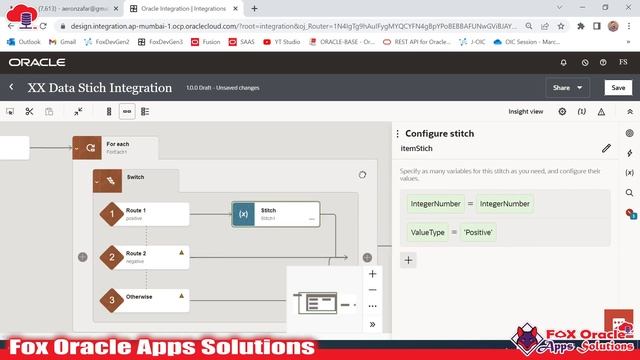Collapse all with the inward arrows icon

click(x=78, y=111)
